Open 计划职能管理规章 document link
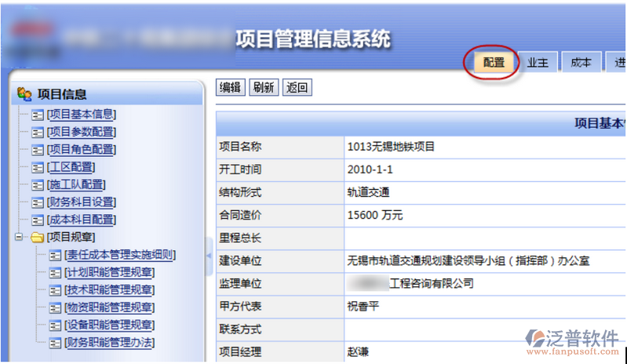Screen dimensions: 627x364 tap(110, 272)
